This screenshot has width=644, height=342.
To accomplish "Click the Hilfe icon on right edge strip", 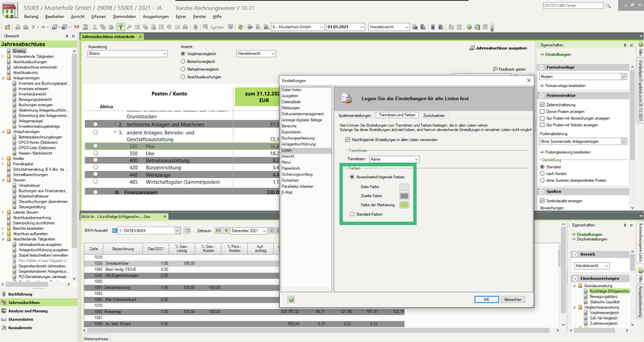I will click(x=640, y=45).
